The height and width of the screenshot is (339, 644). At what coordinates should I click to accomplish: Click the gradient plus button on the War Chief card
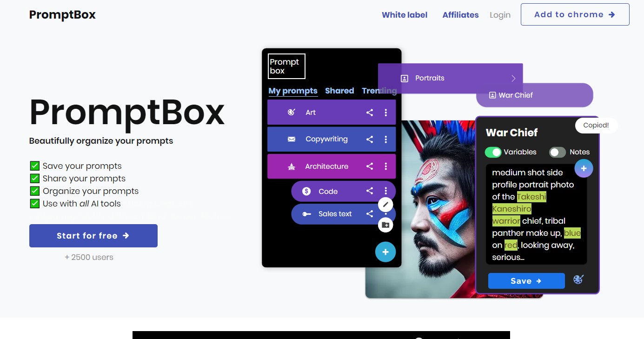pos(584,168)
